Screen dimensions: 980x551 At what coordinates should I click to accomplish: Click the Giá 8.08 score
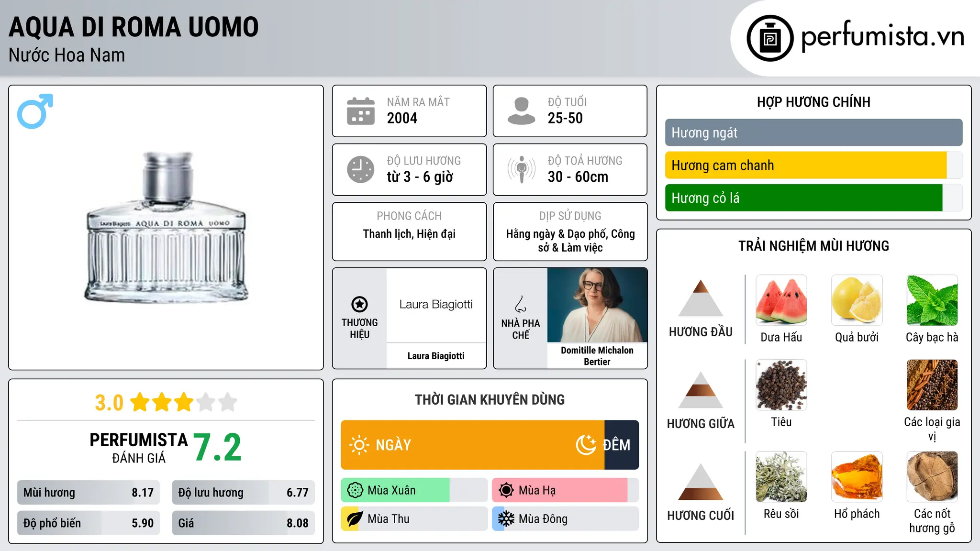[243, 523]
